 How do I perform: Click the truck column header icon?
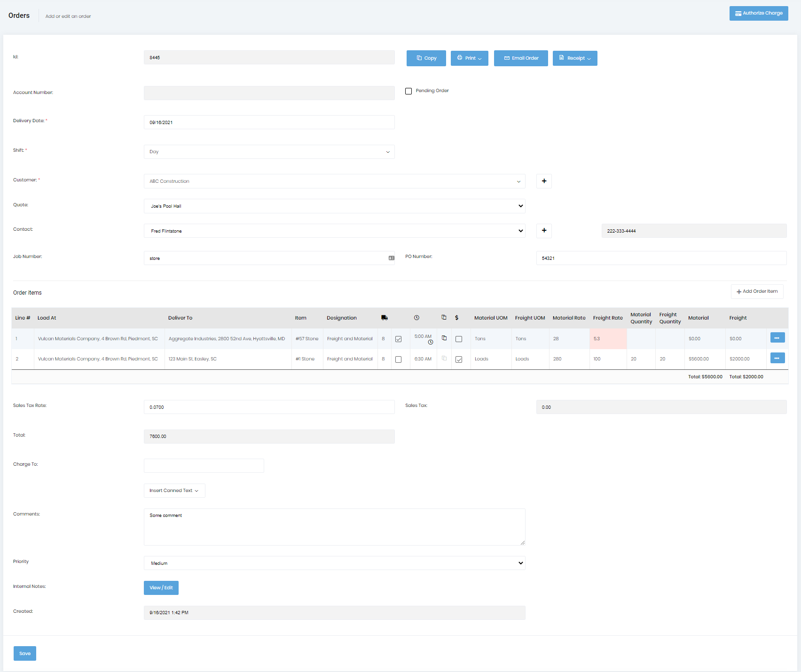[385, 318]
